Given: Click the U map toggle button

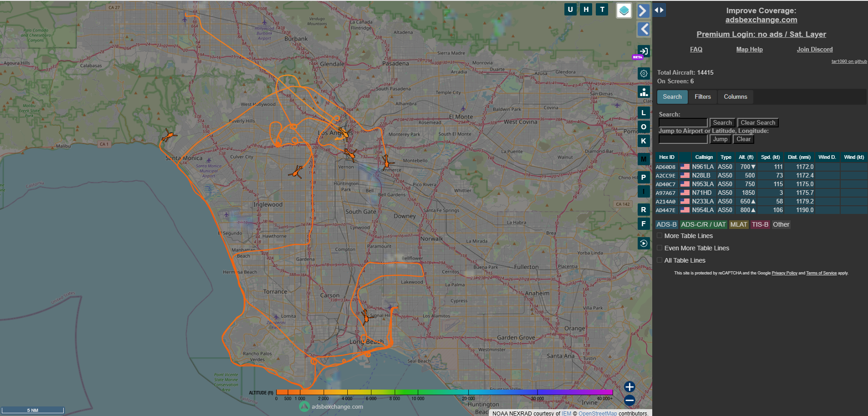Looking at the screenshot, I should tap(570, 9).
